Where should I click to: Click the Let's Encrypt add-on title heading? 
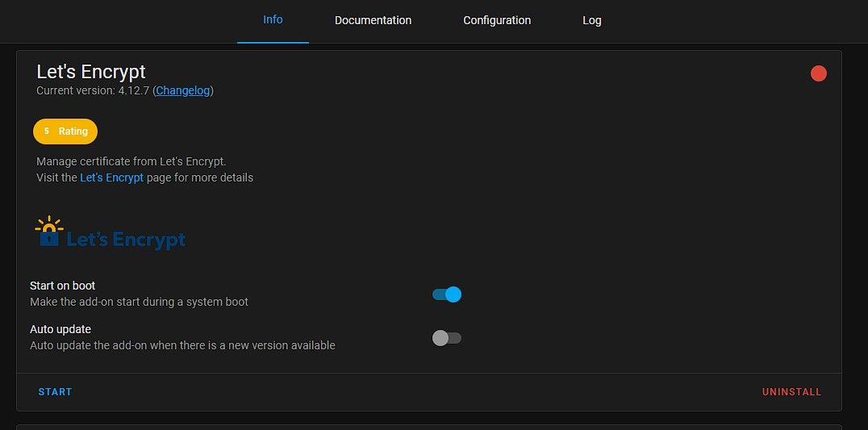point(91,71)
